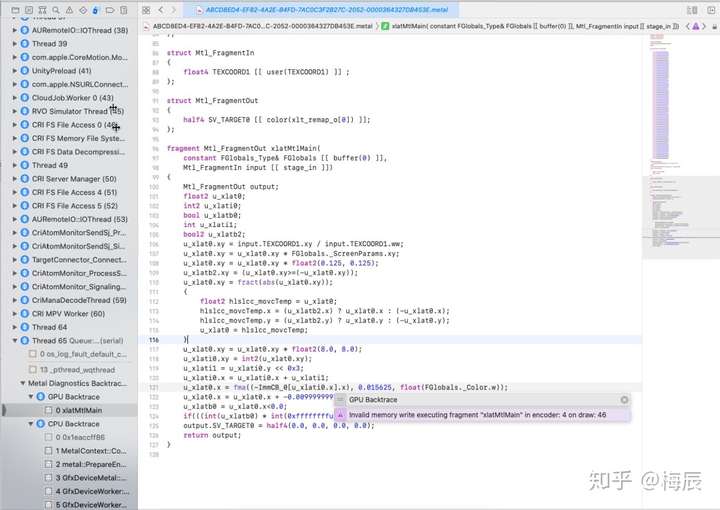The height and width of the screenshot is (510, 720).
Task: Click the green function icon in jump bar
Action: pyautogui.click(x=385, y=27)
